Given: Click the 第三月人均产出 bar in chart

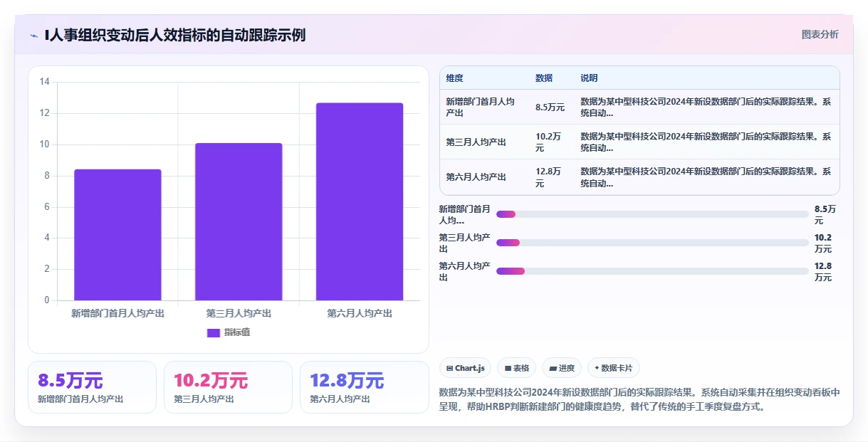Looking at the screenshot, I should click(x=239, y=222).
